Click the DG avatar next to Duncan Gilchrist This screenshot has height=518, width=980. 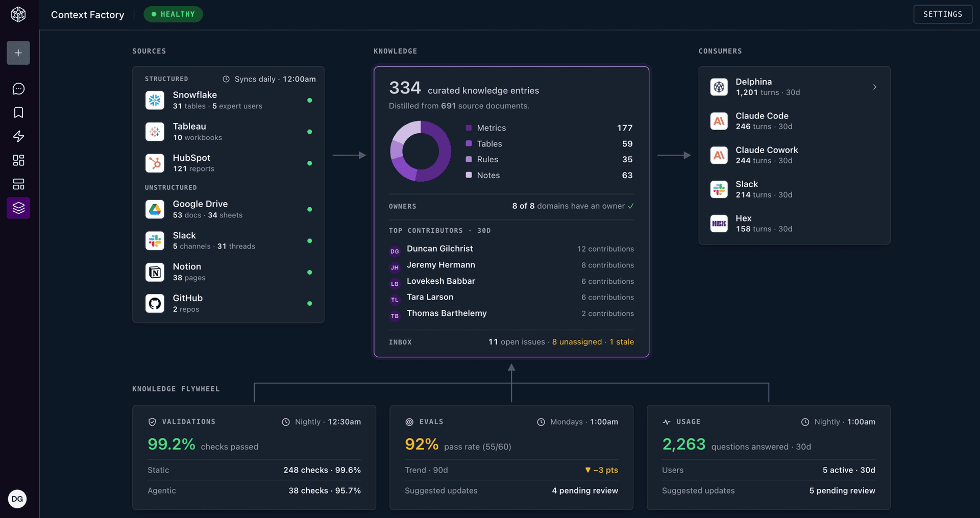(395, 251)
